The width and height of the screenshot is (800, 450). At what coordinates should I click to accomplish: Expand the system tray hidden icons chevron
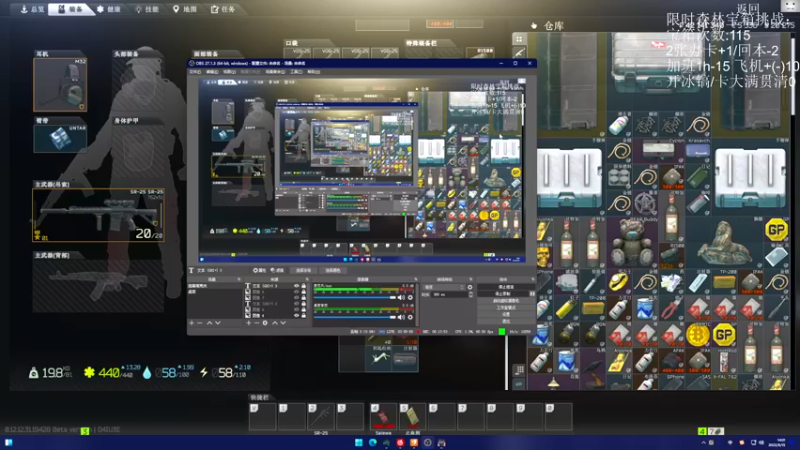coord(704,442)
